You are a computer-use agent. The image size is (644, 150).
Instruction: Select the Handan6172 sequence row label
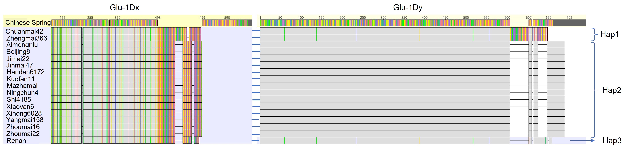pyautogui.click(x=25, y=72)
